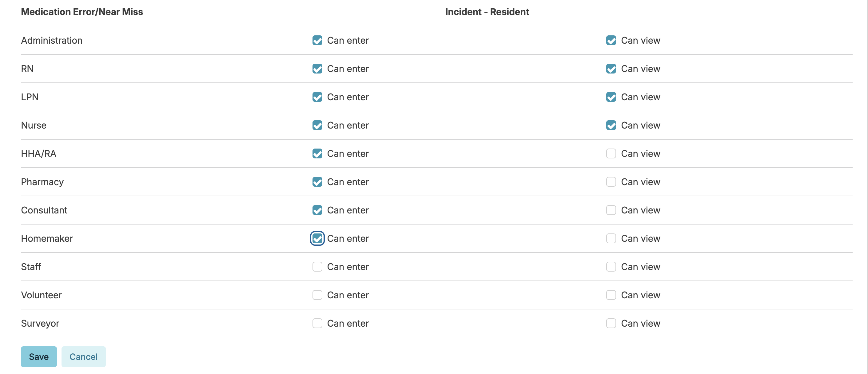Uncheck Pharmacy Can enter checkbox
The height and width of the screenshot is (374, 868).
(x=317, y=182)
